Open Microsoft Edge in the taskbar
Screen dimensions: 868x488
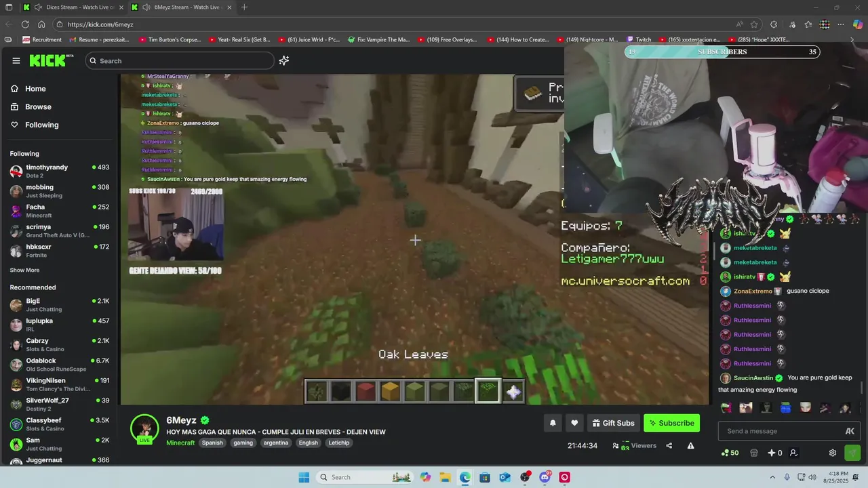(465, 477)
